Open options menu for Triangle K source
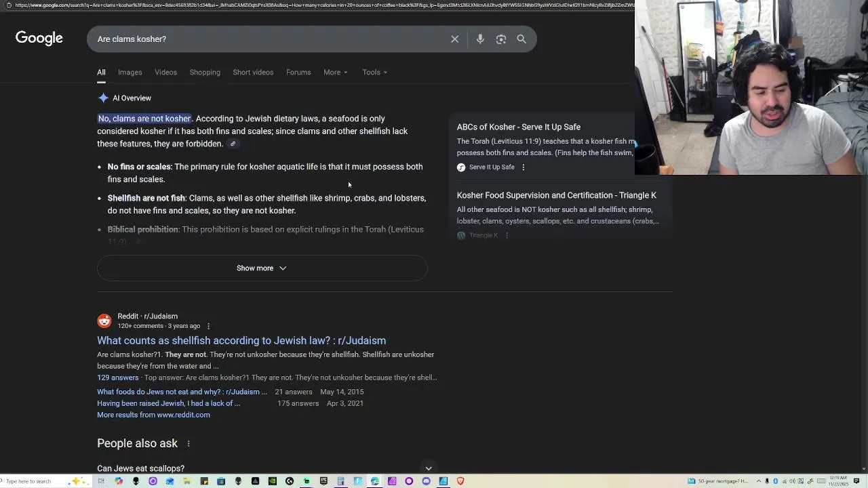This screenshot has height=488, width=868. [507, 236]
